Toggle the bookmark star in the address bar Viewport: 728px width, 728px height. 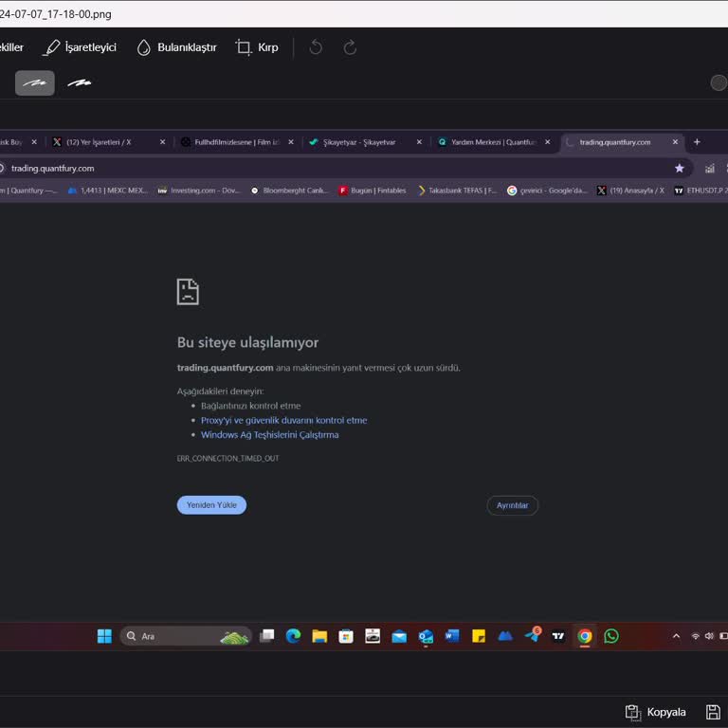coord(680,168)
